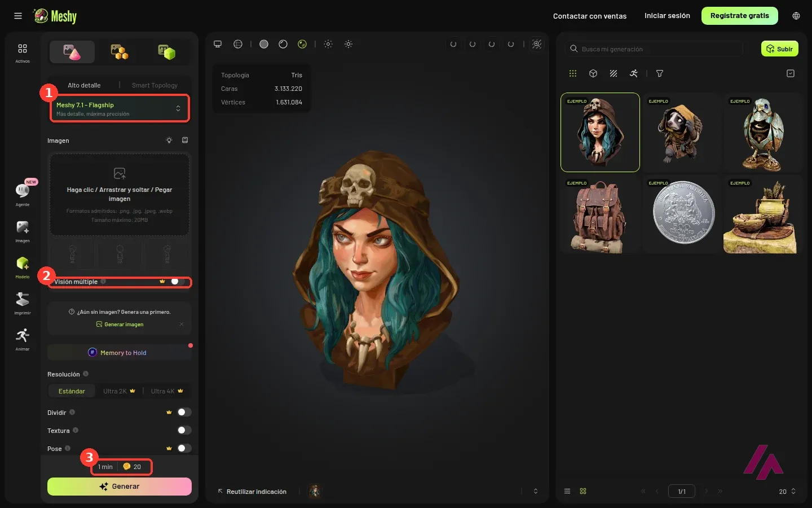Click the lightbulb tips icon beside Imagen
The width and height of the screenshot is (812, 508).
click(x=169, y=140)
